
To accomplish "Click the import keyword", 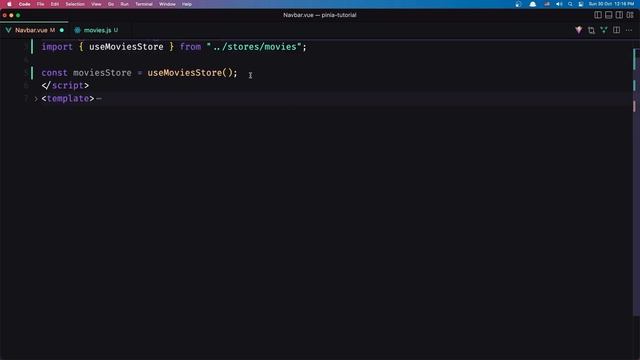I will coord(57,47).
